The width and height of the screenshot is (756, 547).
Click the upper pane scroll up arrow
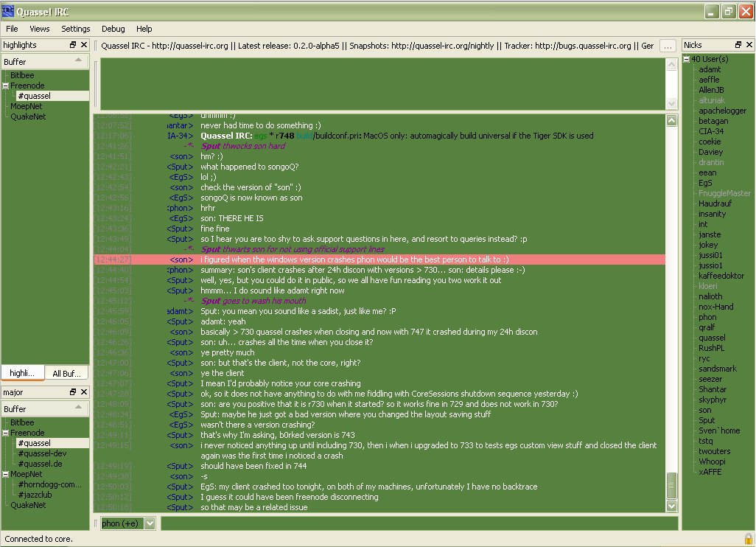point(671,65)
